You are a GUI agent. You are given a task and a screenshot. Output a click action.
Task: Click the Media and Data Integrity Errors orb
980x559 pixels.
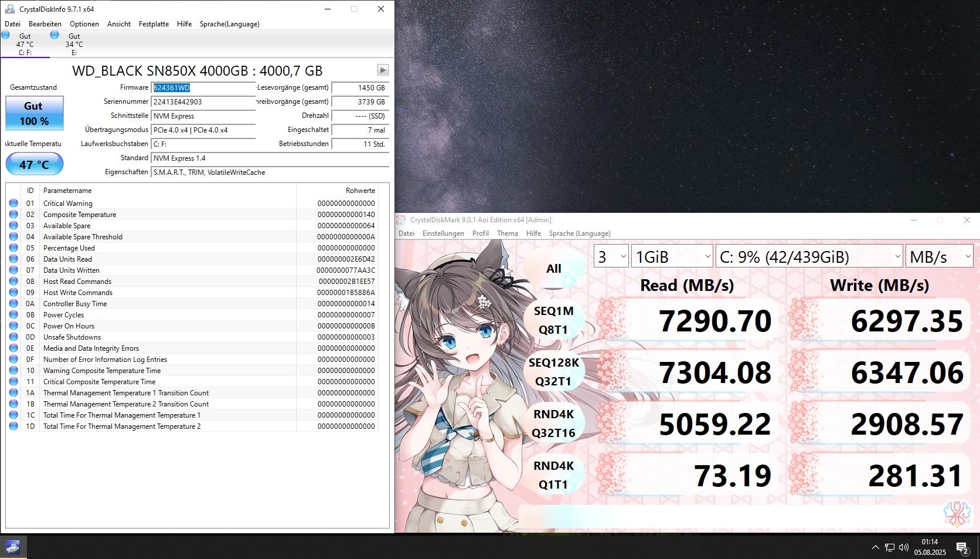click(13, 348)
